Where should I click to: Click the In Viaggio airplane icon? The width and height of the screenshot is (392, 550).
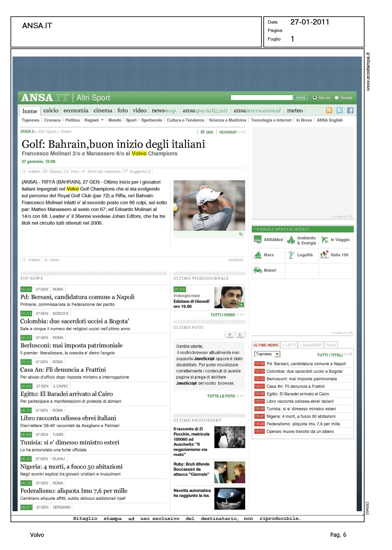pyautogui.click(x=325, y=240)
